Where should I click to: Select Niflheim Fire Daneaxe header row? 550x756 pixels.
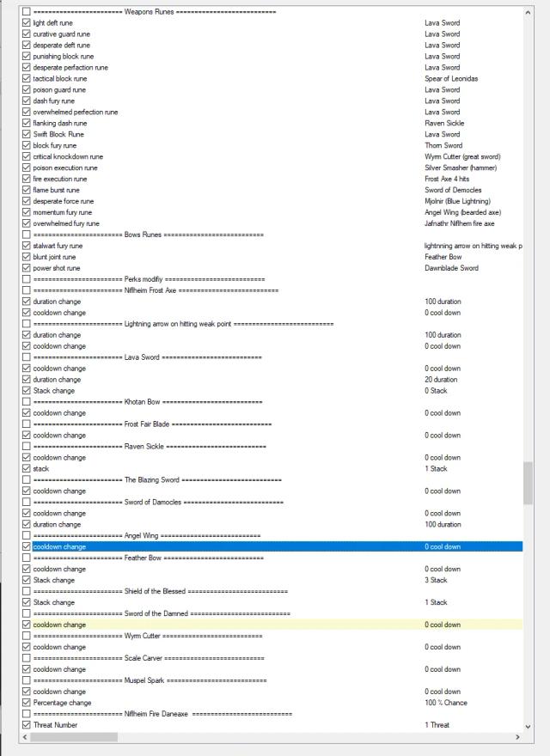272,714
